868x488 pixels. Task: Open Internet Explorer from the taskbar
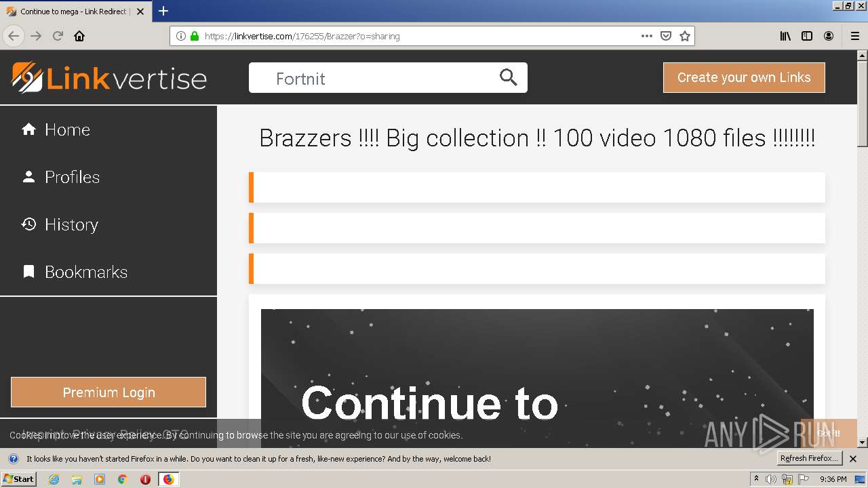point(54,479)
